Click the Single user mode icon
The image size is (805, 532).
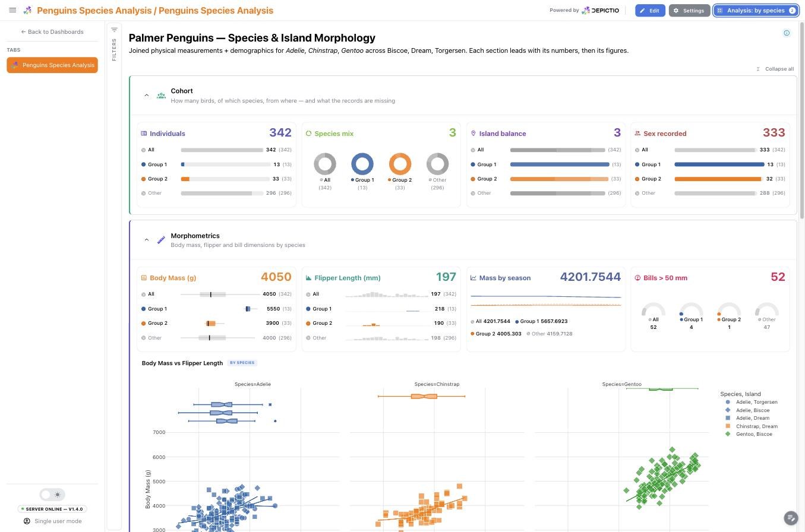[27, 521]
